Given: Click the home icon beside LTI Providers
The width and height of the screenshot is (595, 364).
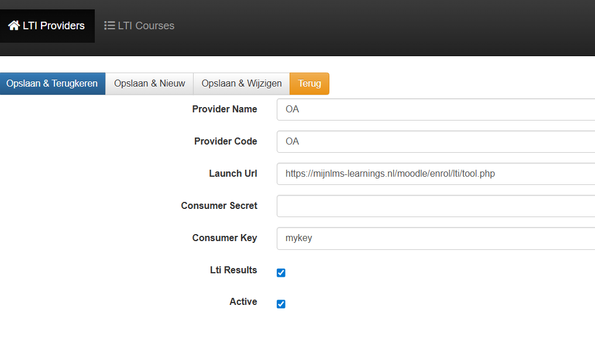Looking at the screenshot, I should coord(13,26).
